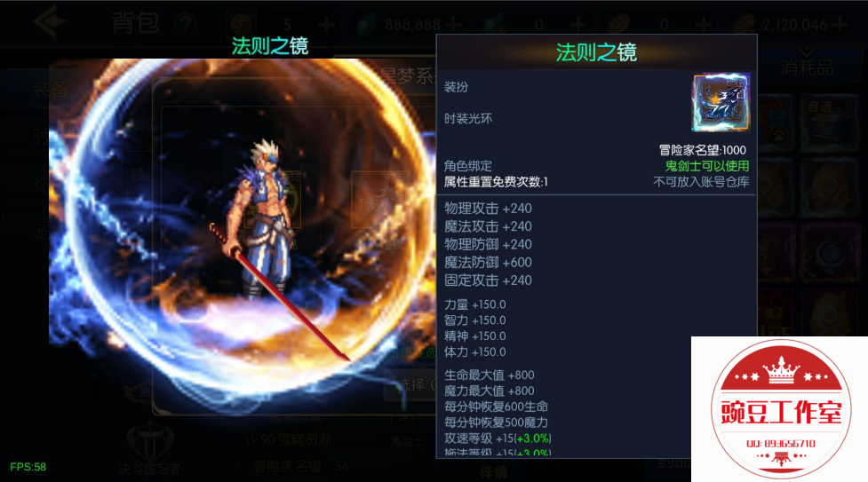Add gold via plus next to 2,120,046
The width and height of the screenshot is (868, 482).
tap(840, 24)
